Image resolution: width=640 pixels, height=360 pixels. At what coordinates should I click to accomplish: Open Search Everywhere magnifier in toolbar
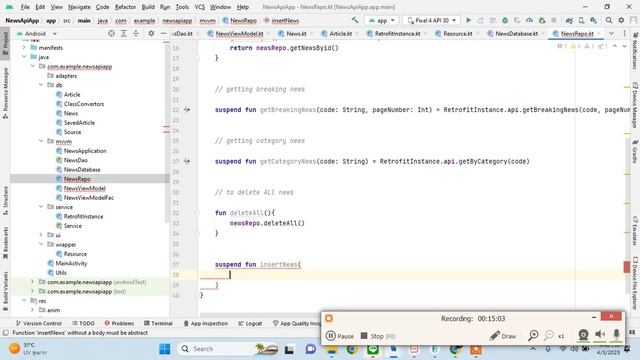(609, 20)
